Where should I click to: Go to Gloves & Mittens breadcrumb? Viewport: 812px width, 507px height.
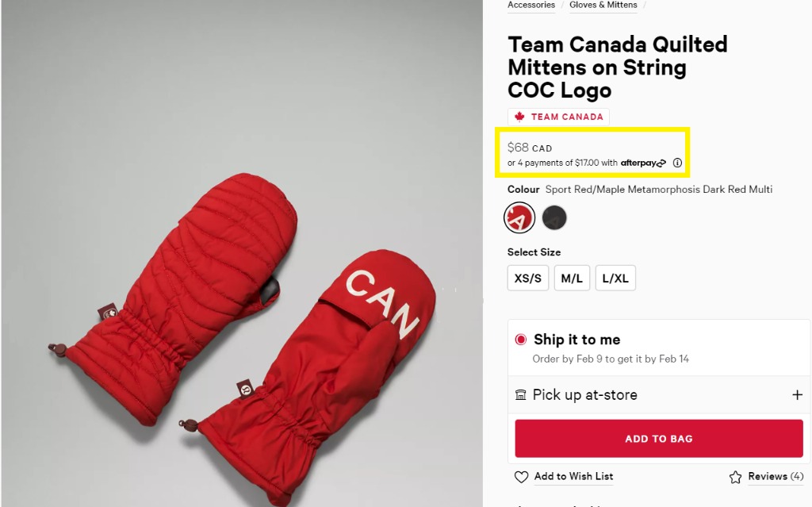[x=603, y=5]
